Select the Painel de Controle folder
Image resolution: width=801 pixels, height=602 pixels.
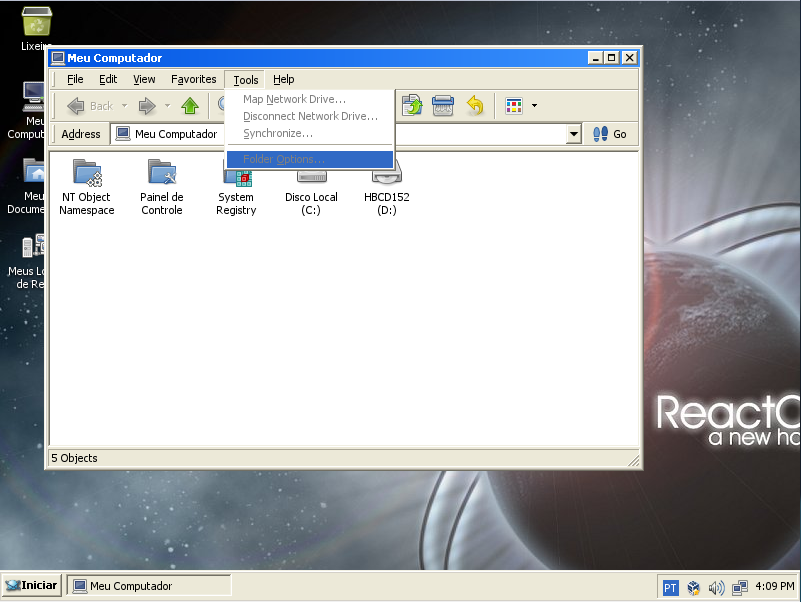click(x=162, y=187)
